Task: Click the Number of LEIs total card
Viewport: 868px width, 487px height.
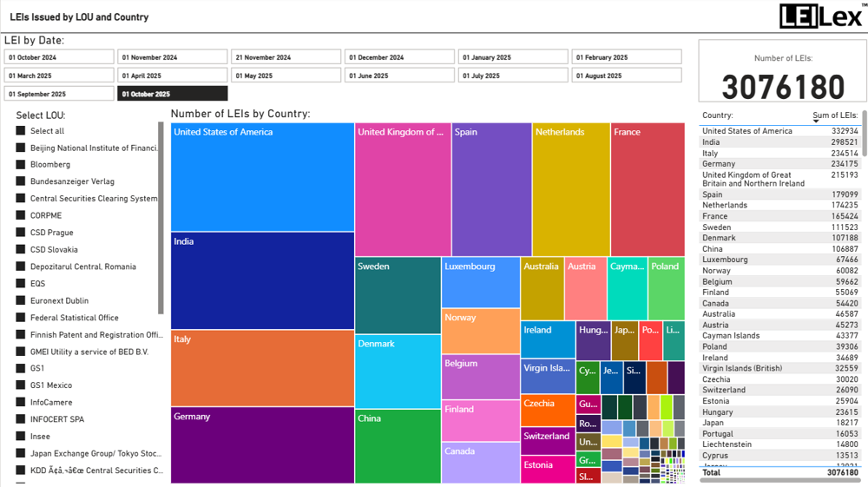Action: tap(783, 75)
